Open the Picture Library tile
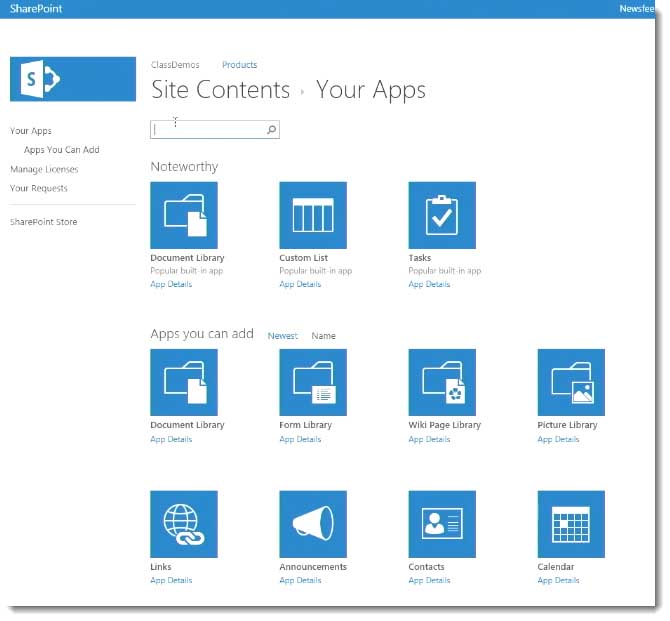 pos(571,382)
